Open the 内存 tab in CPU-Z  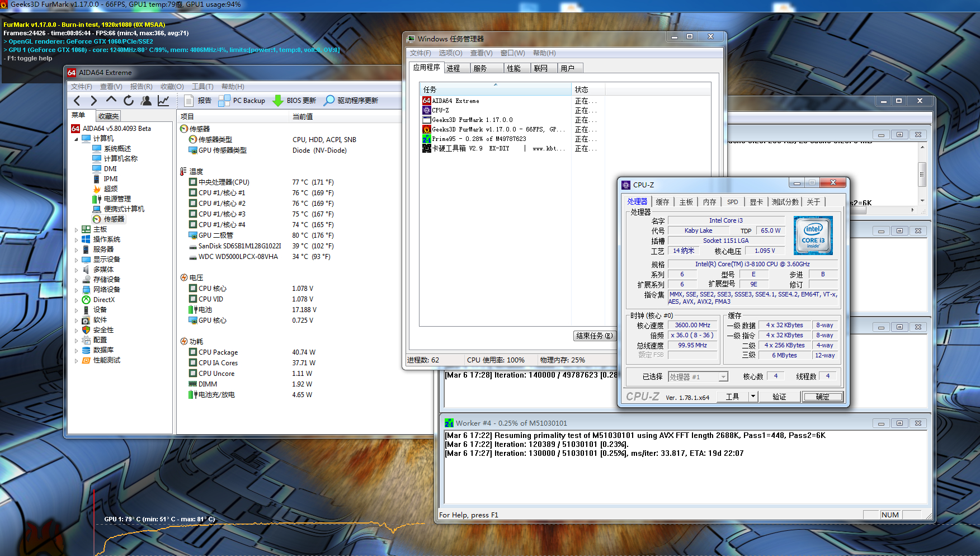709,202
